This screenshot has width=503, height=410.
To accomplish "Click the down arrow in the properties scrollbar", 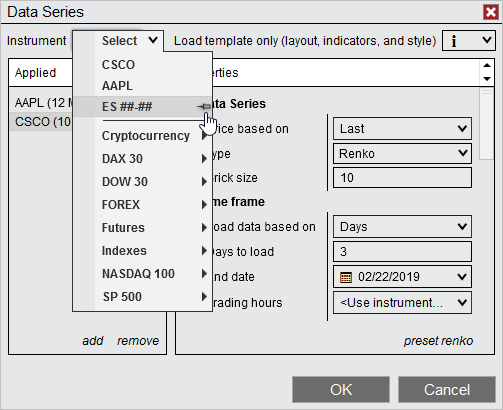I will click(x=487, y=79).
